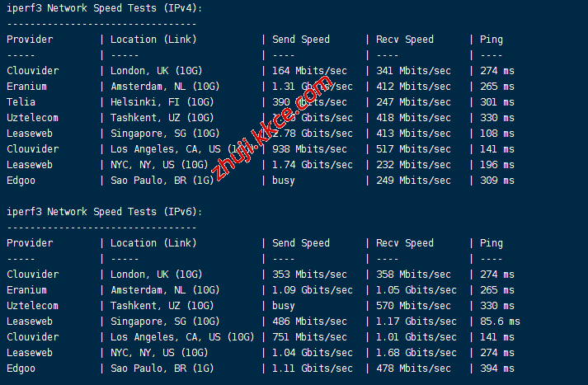Click Eranium in the IPv6 table

(x=26, y=290)
